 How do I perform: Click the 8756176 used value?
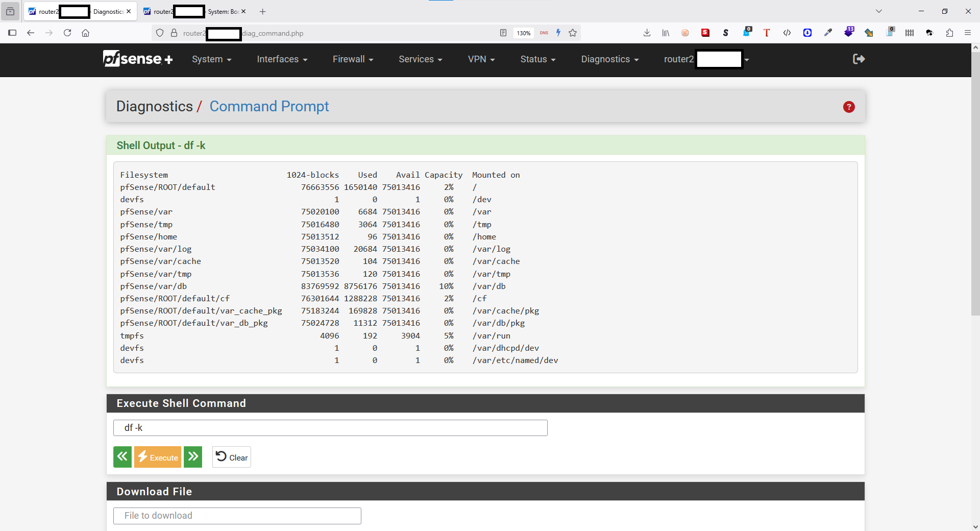[x=360, y=286]
